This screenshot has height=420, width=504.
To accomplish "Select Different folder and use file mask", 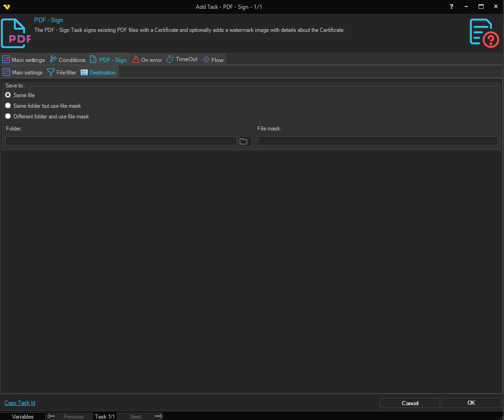I will tap(8, 116).
